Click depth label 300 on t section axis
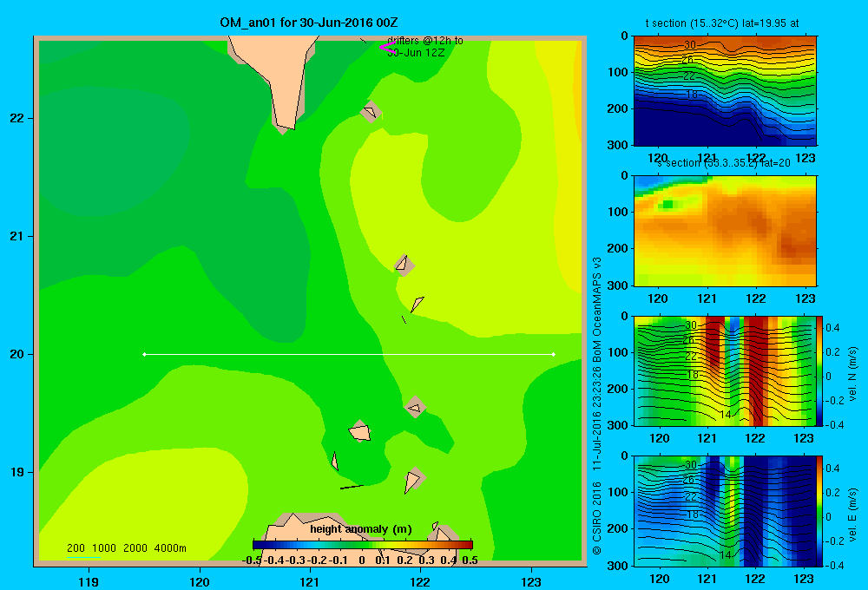 click(618, 144)
